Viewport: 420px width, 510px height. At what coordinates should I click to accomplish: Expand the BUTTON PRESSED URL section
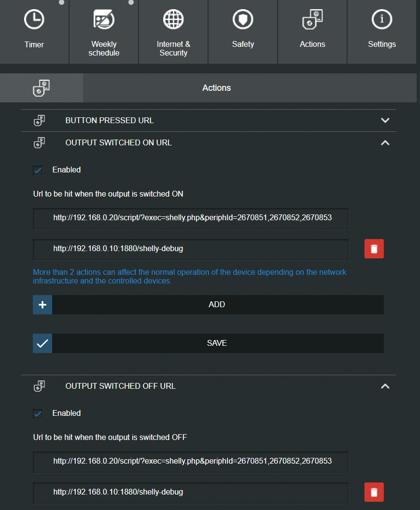(x=385, y=120)
